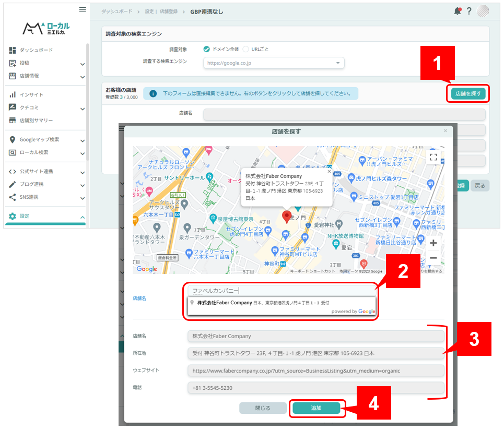Open the help question mark icon
The image size is (504, 430).
point(469,11)
